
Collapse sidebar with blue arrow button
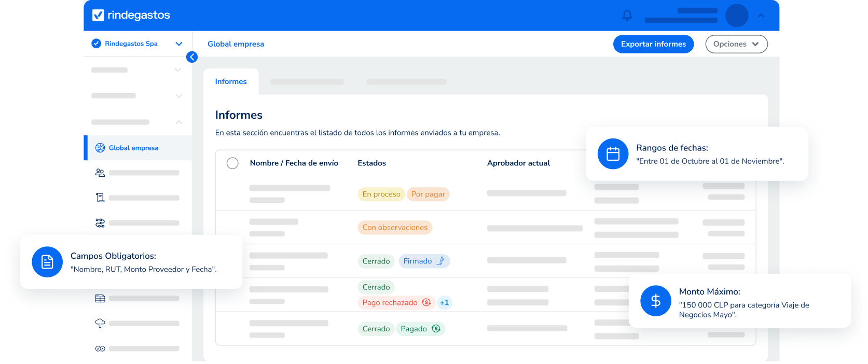coord(192,57)
